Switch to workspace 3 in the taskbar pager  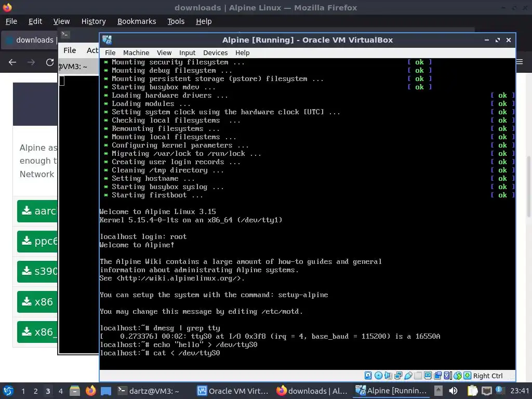point(48,391)
